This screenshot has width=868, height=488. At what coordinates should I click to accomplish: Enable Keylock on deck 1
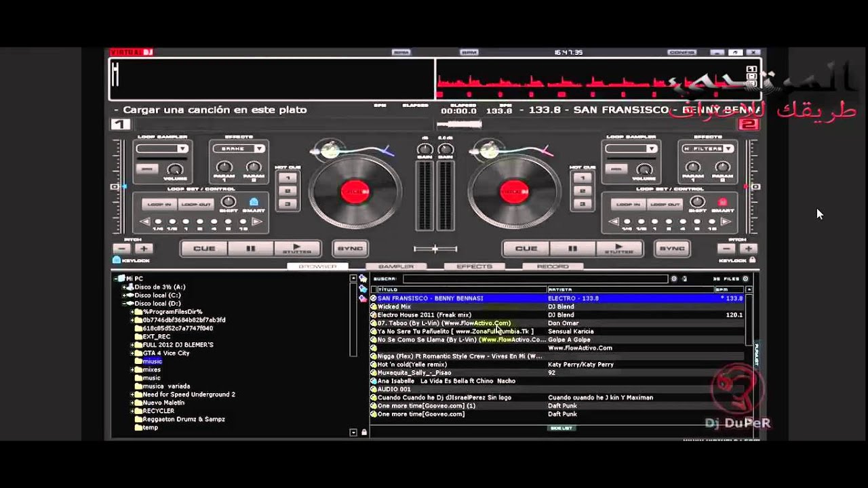pos(117,260)
